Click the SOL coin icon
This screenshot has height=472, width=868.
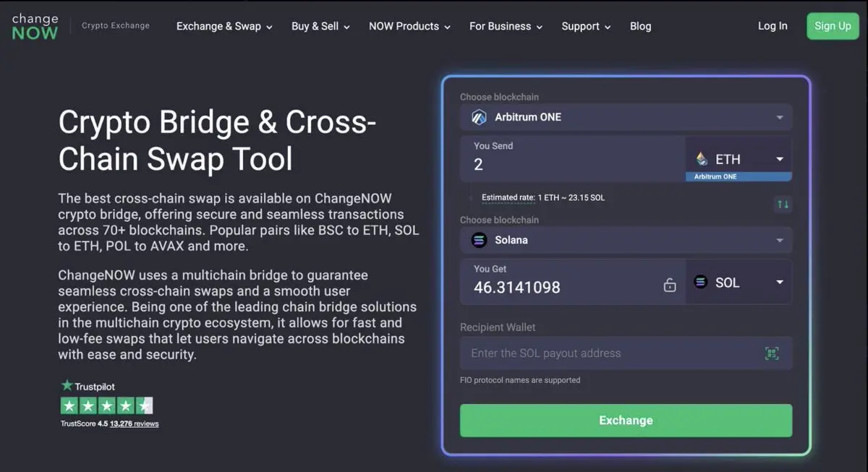[700, 283]
